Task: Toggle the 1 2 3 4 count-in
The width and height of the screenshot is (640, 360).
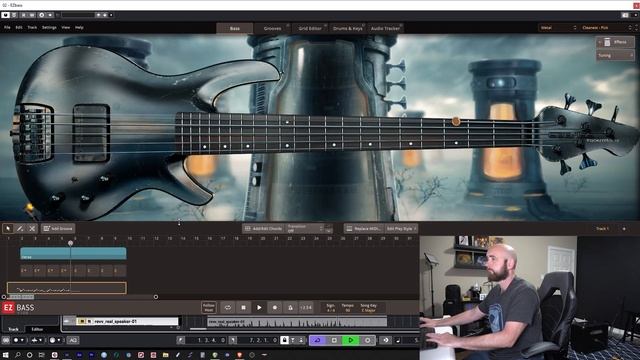Action: point(306,307)
